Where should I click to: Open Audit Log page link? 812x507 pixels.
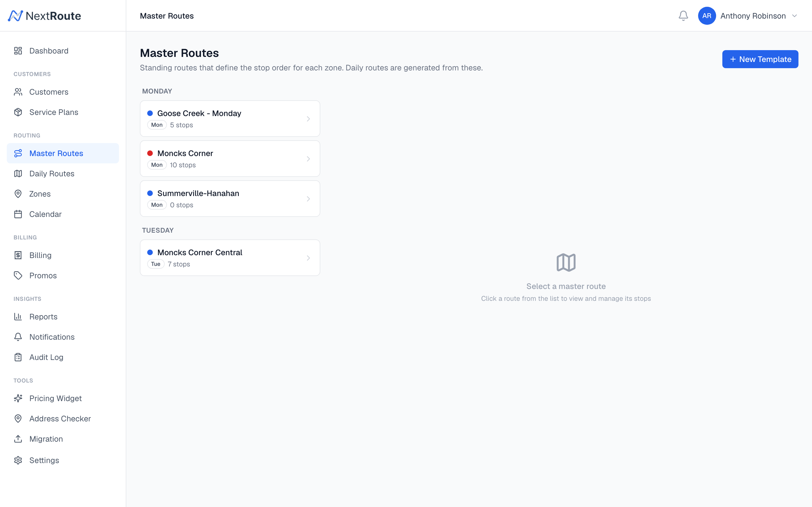(x=46, y=357)
